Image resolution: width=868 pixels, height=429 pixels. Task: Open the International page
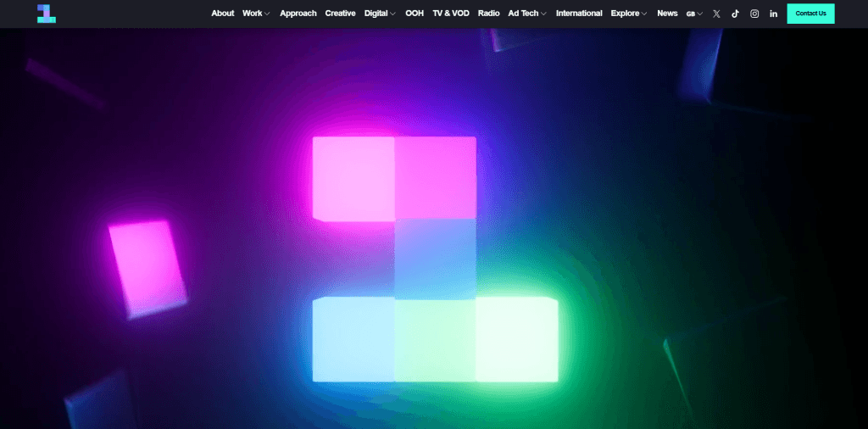[x=579, y=14]
